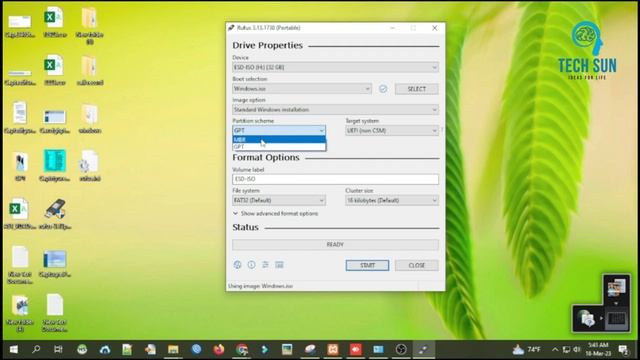Open the Target system dropdown

coord(392,131)
